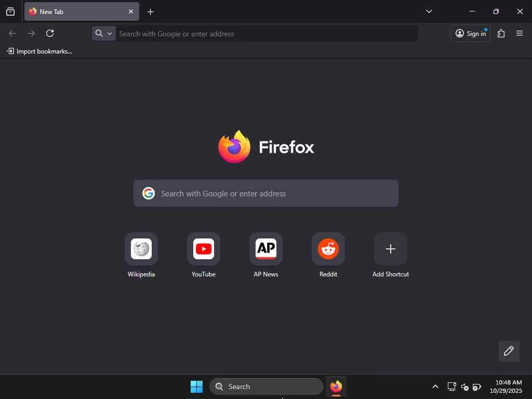This screenshot has width=532, height=399.
Task: Focus the center Google search box
Action: coord(265,193)
